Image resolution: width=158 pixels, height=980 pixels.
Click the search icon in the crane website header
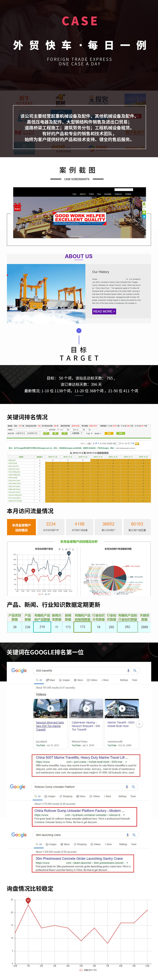(131, 189)
